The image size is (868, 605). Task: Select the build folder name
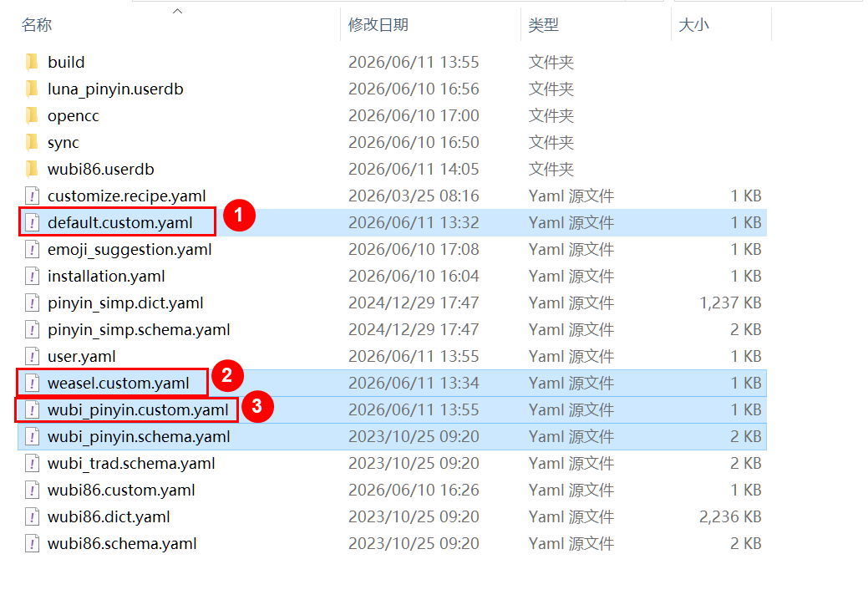click(66, 62)
